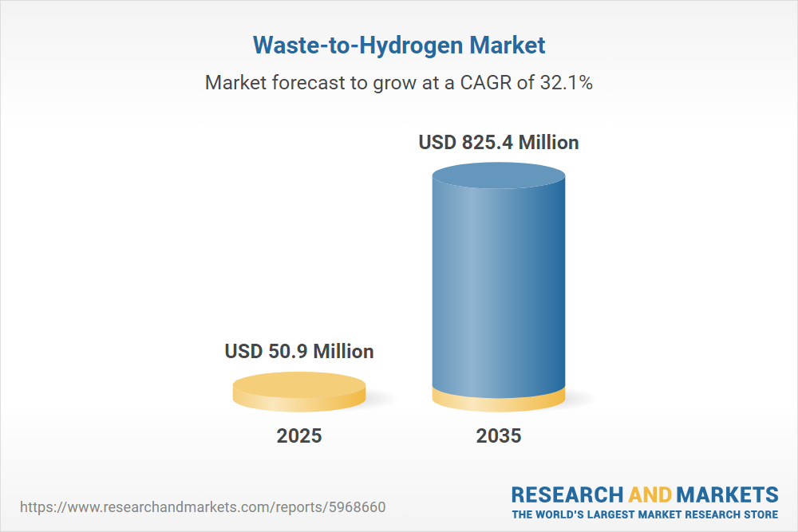Click the market forecast CAGR subtitle text
The image size is (798, 532).
pyautogui.click(x=398, y=82)
